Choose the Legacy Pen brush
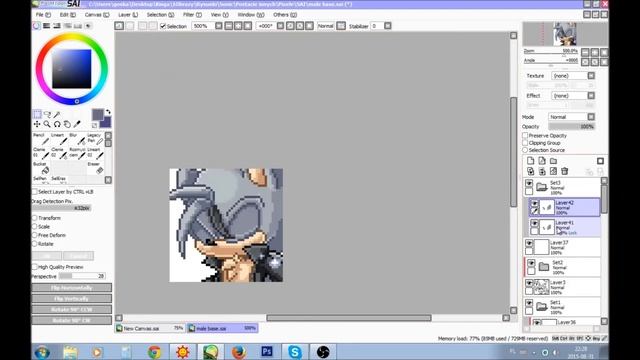The width and height of the screenshot is (640, 360). point(95,139)
